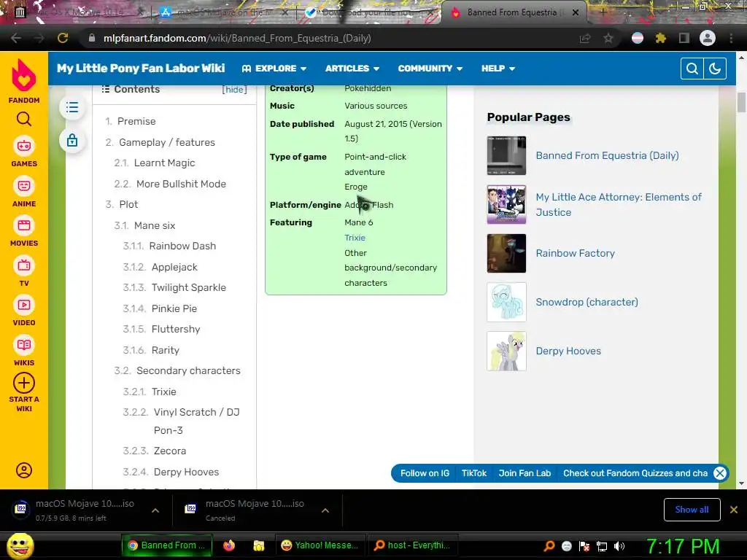Open Firefox from the taskbar
Viewport: 747px width, 560px height.
pos(229,545)
